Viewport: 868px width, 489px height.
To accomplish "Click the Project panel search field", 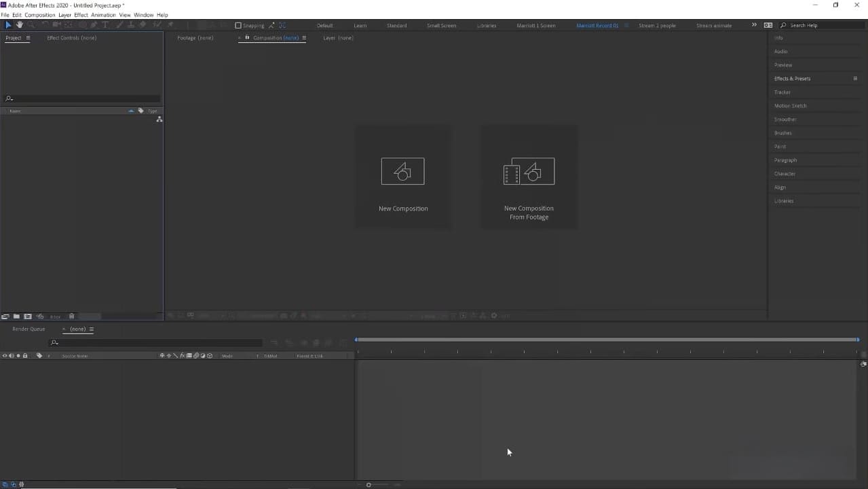I will pyautogui.click(x=81, y=98).
